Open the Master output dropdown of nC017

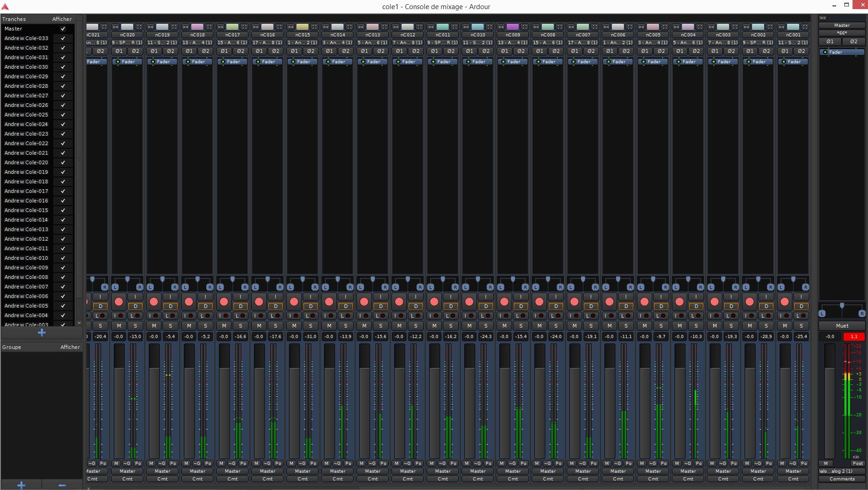[233, 471]
